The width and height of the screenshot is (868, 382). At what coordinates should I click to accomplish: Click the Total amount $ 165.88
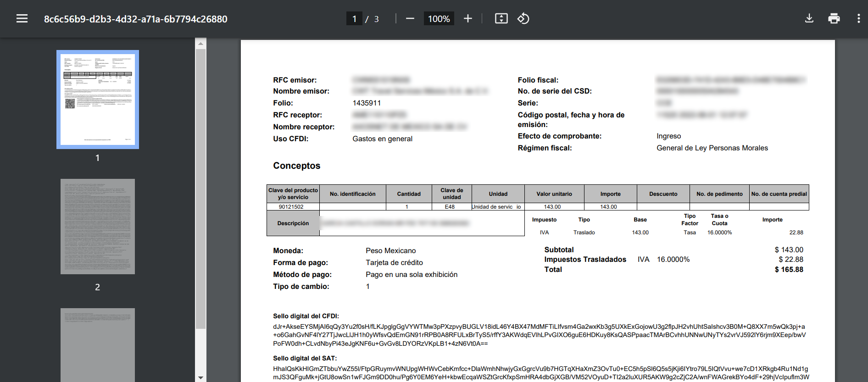[x=789, y=270]
